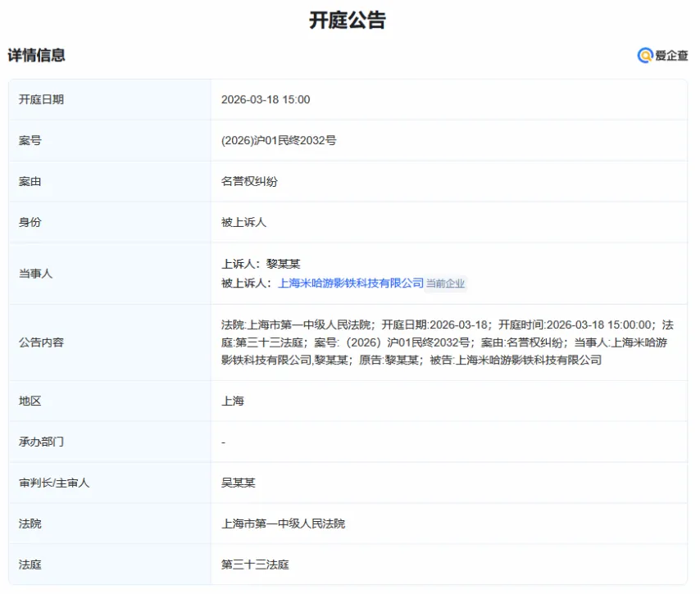The width and height of the screenshot is (700, 594).
Task: Click the hearing date 2026-03-18 15:00
Action: [x=266, y=99]
